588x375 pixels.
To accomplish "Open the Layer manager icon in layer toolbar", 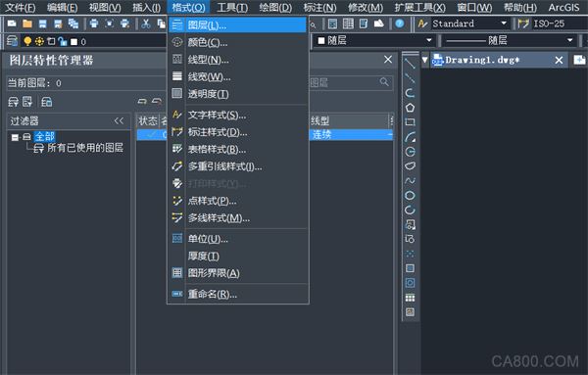I will [12, 40].
